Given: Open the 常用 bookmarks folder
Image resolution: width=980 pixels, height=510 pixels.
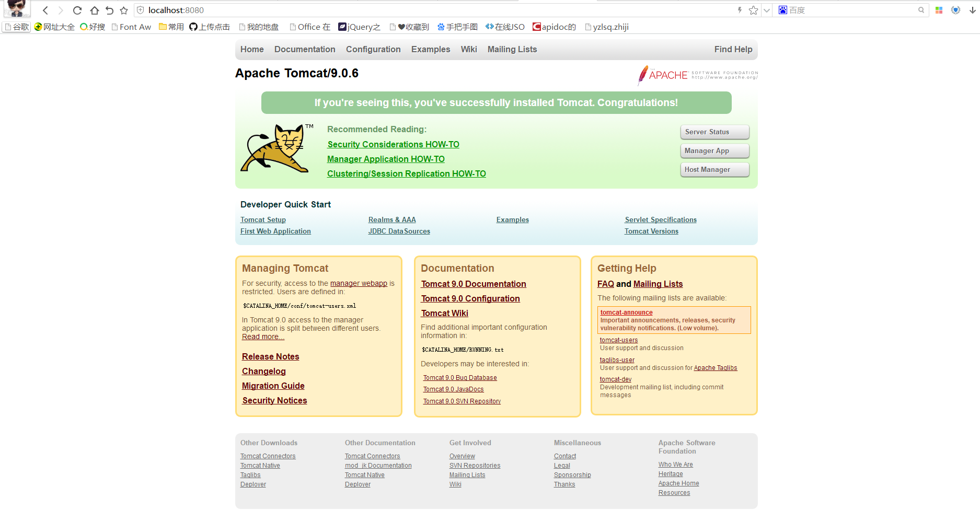Looking at the screenshot, I should click(x=171, y=27).
